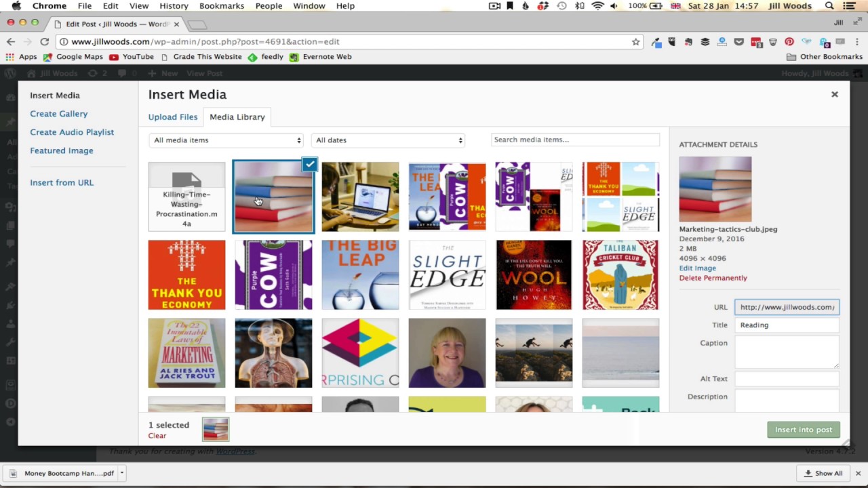Open the Apps shortcut in bookmarks bar
868x488 pixels.
(x=21, y=57)
